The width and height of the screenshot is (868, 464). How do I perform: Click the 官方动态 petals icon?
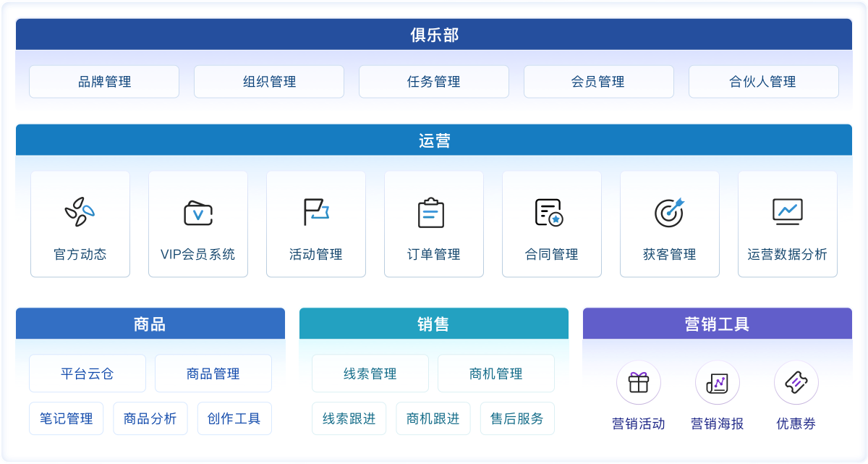80,212
